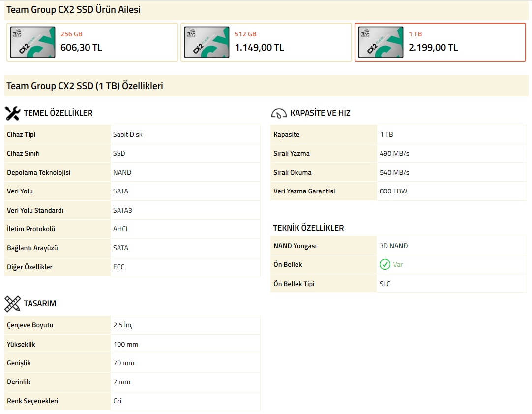Click the NAND value for Depolama Teknolojisi
The image size is (532, 414).
pyautogui.click(x=122, y=172)
